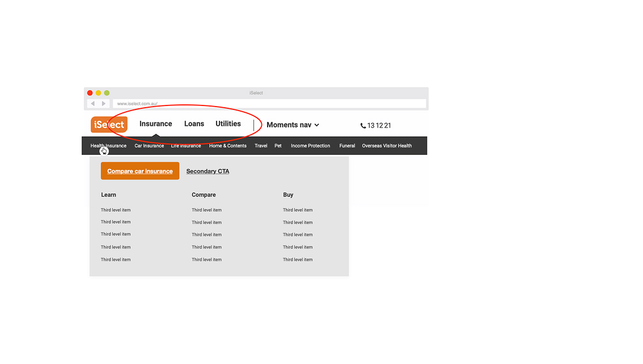Click the iSelect logo

click(x=109, y=125)
